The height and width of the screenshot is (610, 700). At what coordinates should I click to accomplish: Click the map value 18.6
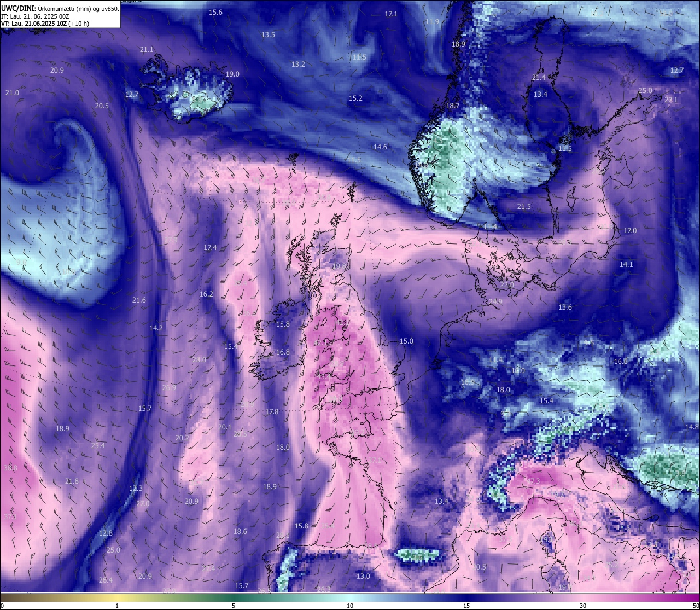point(240,531)
